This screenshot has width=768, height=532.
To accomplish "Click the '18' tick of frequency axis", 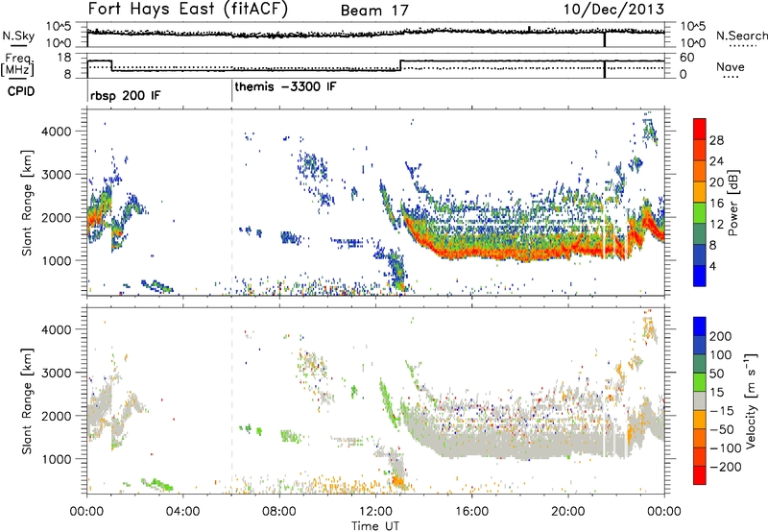I will (x=64, y=58).
